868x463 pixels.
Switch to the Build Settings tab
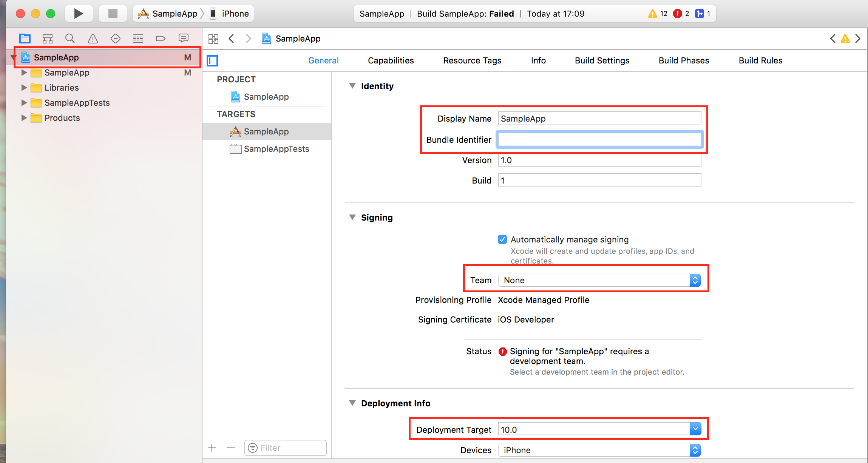point(602,60)
